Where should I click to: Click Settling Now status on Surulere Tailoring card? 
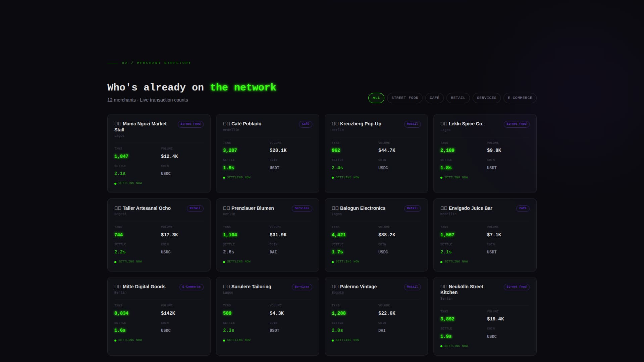tap(237, 340)
